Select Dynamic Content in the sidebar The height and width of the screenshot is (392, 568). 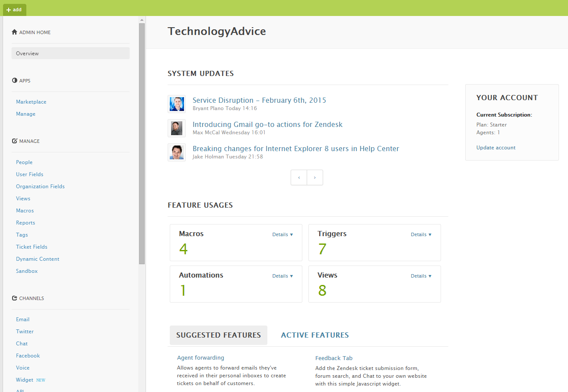click(38, 259)
